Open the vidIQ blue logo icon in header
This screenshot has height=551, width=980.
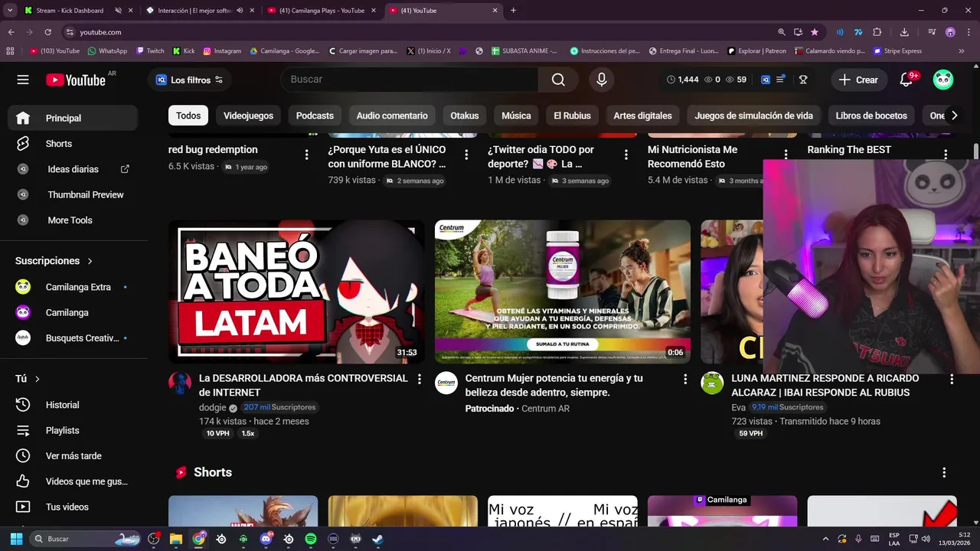point(766,80)
